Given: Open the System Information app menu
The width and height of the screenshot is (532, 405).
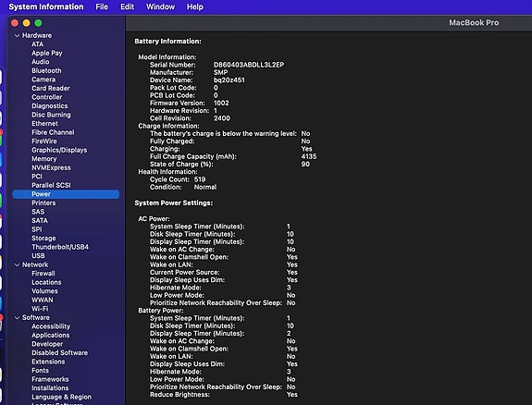Looking at the screenshot, I should (x=46, y=6).
